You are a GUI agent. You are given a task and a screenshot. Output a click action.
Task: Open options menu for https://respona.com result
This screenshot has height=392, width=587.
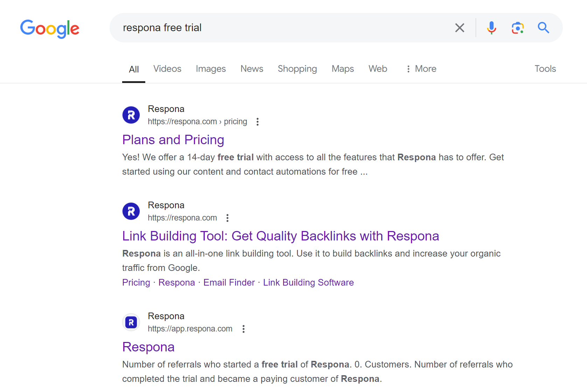click(228, 218)
